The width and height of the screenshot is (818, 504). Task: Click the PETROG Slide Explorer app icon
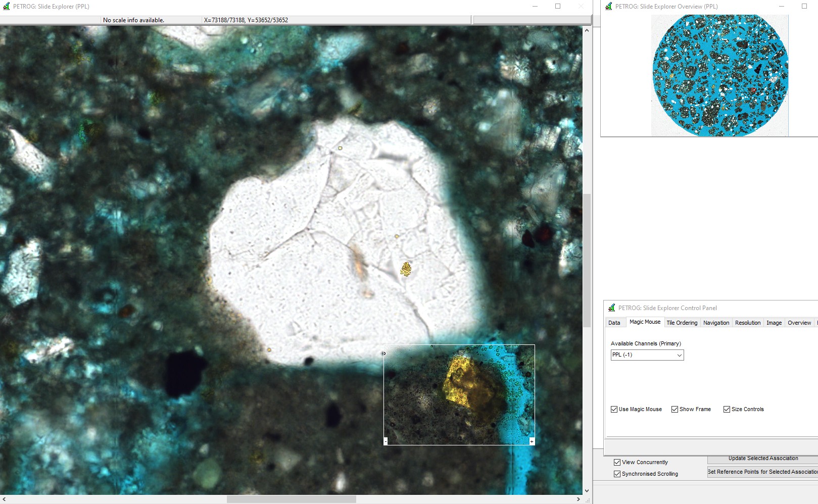coord(6,7)
